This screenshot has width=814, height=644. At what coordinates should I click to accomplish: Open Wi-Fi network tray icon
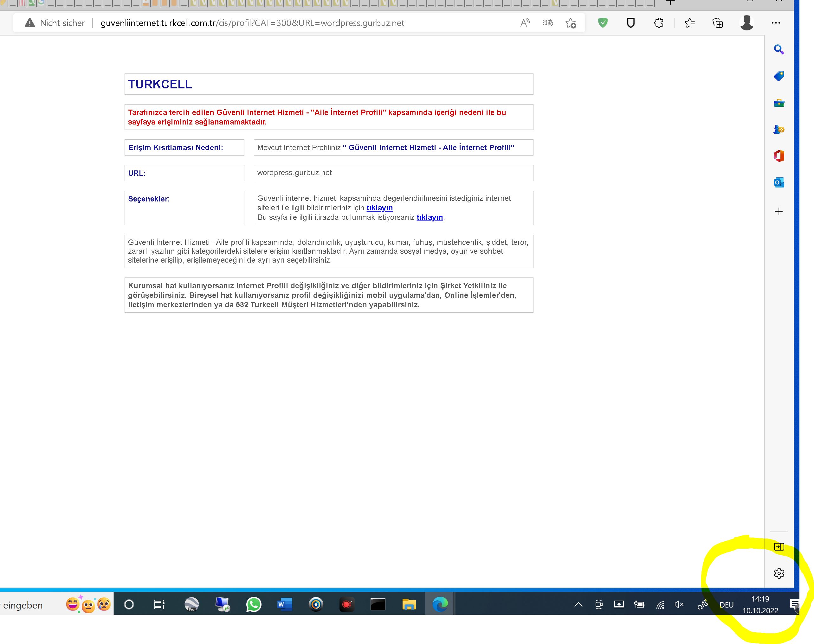pos(660,605)
